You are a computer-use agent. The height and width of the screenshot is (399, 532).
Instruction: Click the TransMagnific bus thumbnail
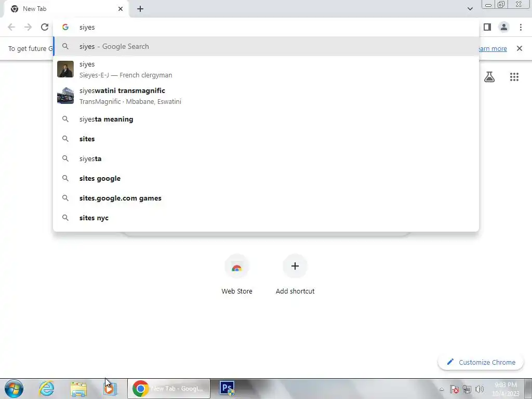pos(65,96)
